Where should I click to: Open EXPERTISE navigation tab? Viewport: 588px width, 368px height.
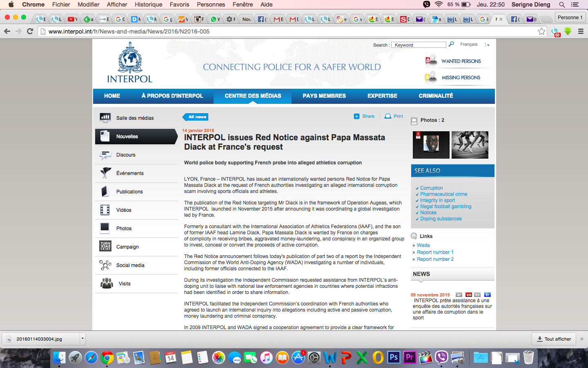(x=382, y=96)
